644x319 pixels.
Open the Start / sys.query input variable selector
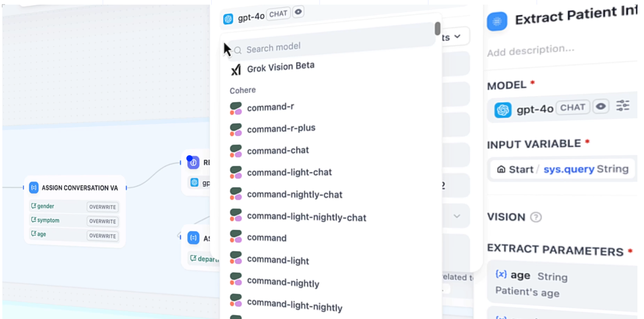coord(562,169)
